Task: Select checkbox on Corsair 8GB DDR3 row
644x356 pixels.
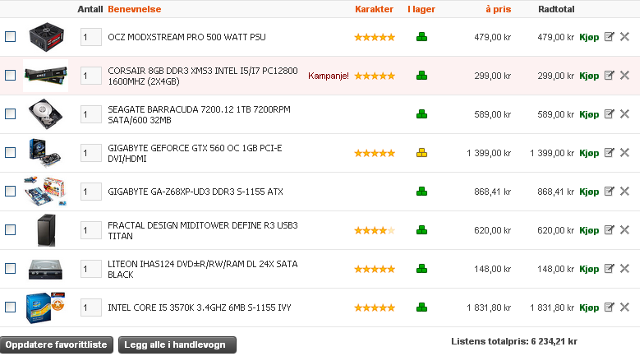Action: pos(10,76)
